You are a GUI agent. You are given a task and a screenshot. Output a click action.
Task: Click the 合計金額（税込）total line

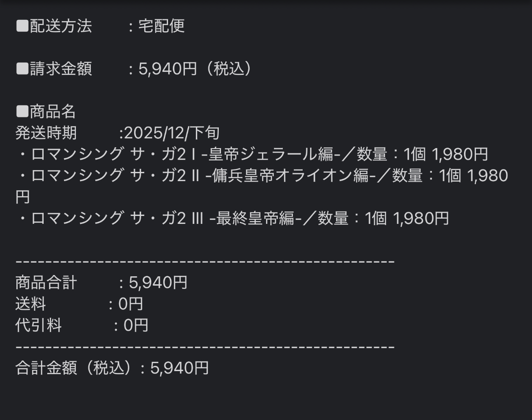[x=112, y=368]
